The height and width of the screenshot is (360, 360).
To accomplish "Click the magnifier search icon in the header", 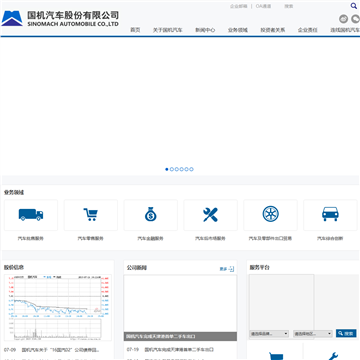I will (353, 6).
